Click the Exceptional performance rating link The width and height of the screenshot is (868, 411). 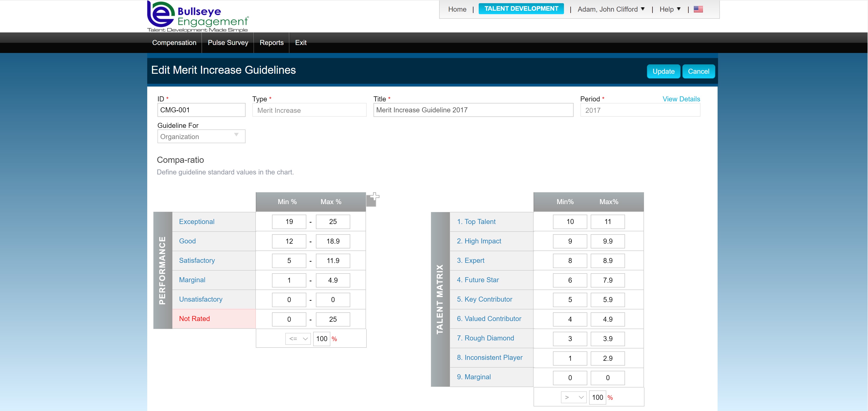point(196,221)
